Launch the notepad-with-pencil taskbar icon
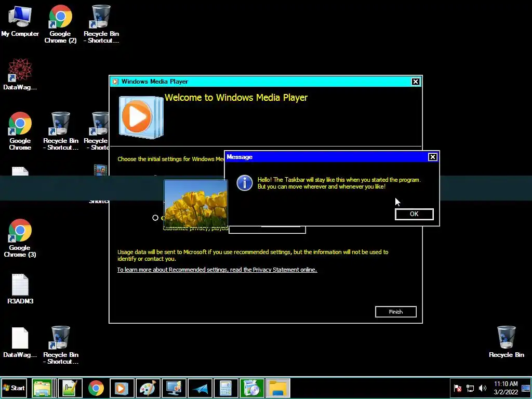The width and height of the screenshot is (532, 399). click(70, 388)
